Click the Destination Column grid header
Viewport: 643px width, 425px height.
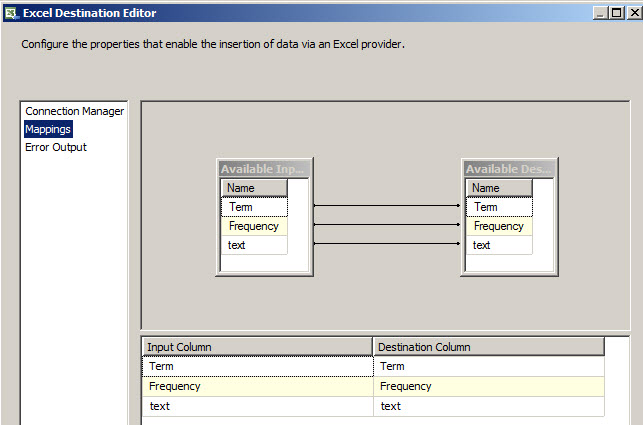click(x=489, y=347)
